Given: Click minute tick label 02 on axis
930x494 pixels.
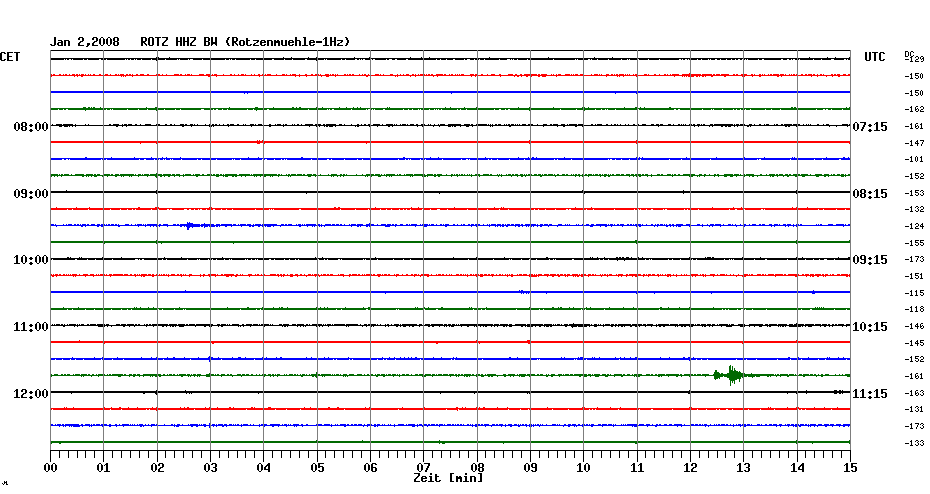Looking at the screenshot, I should tap(157, 467).
